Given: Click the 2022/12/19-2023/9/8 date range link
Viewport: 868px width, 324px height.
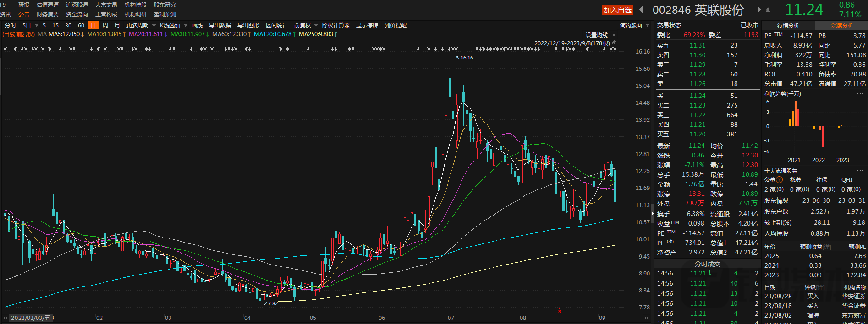Looking at the screenshot, I should pos(572,43).
